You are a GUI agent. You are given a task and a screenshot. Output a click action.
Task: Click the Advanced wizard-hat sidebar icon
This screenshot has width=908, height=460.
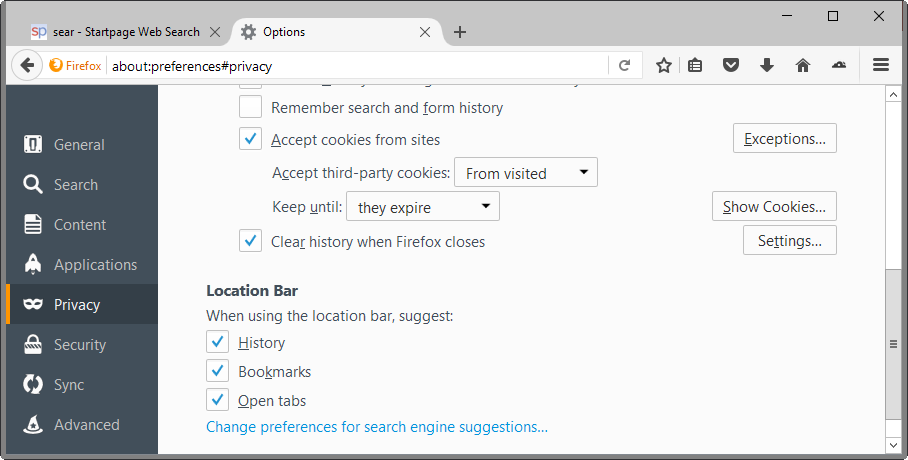click(x=33, y=424)
